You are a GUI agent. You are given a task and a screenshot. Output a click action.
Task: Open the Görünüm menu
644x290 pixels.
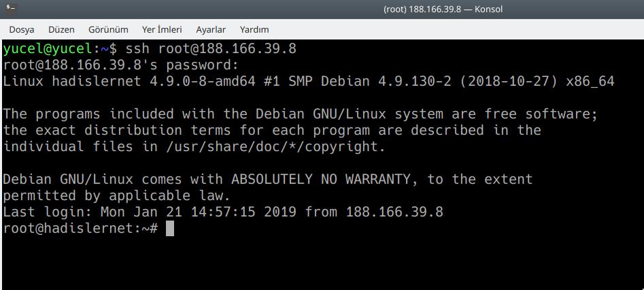tap(108, 29)
